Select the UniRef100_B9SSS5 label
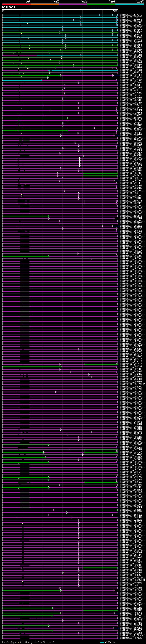Viewport: 146px width, 644px height. click(x=131, y=216)
